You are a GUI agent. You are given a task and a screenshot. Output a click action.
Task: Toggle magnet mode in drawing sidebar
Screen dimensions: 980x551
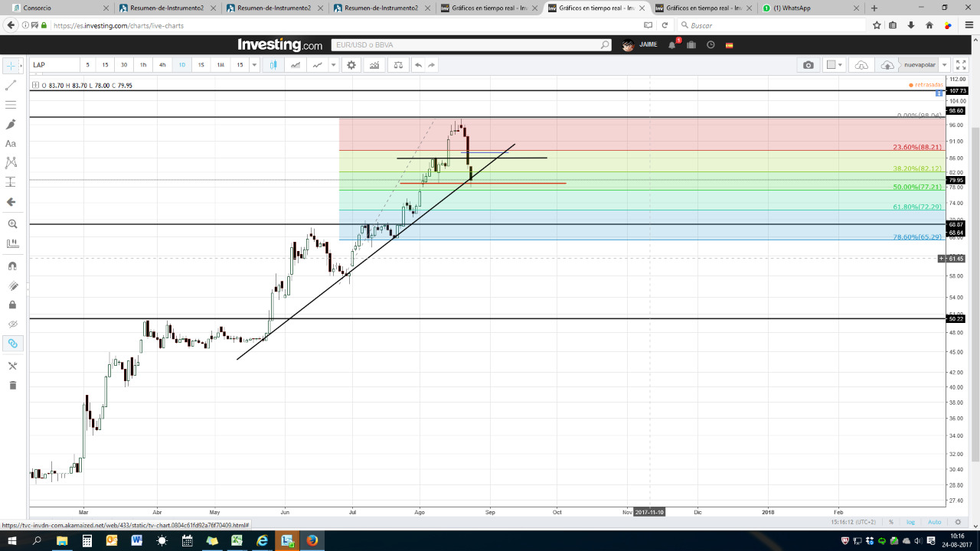coord(12,266)
